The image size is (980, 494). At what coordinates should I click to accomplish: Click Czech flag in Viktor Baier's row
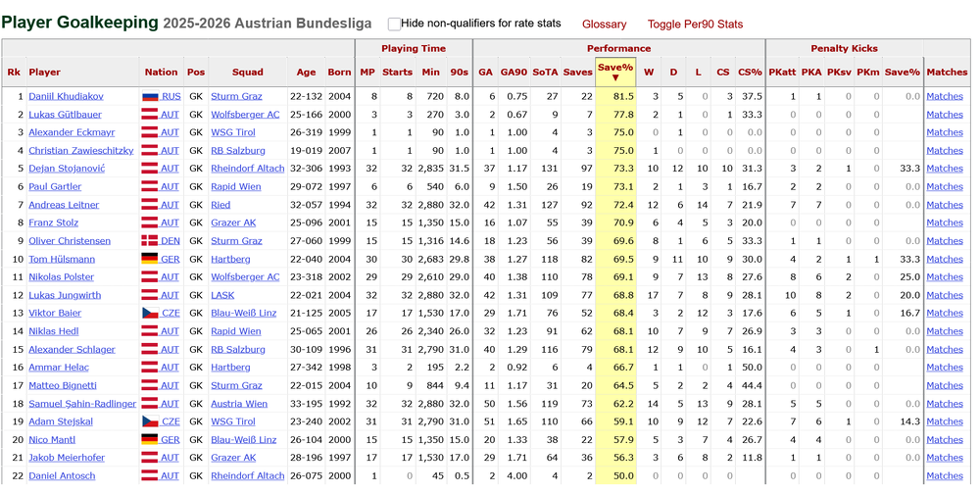(x=149, y=313)
